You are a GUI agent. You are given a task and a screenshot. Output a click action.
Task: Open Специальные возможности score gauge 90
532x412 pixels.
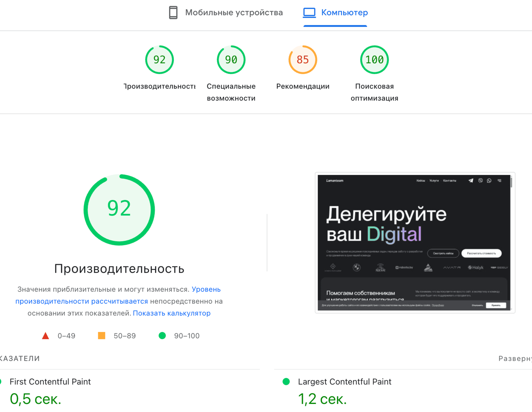231,60
